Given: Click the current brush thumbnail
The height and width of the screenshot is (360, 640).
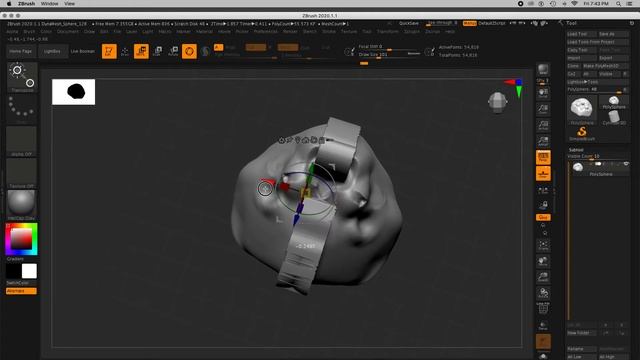Looking at the screenshot, I should pyautogui.click(x=22, y=77).
